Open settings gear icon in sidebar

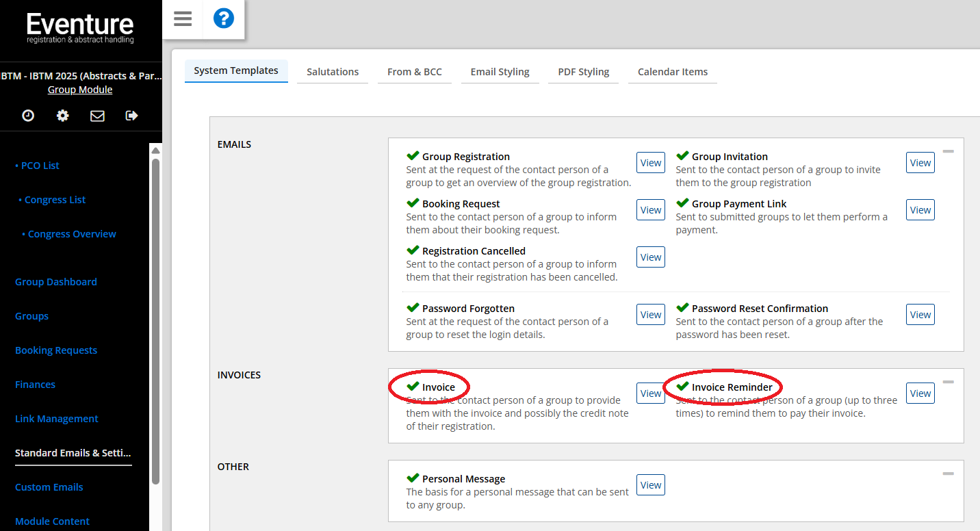(62, 116)
